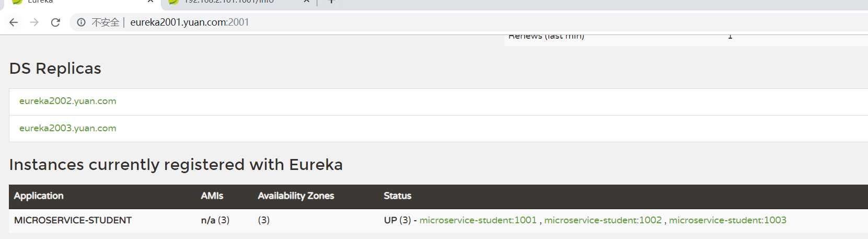The image size is (868, 239).
Task: Select the MICROSERVICE-STUDENT application cell
Action: pos(73,220)
